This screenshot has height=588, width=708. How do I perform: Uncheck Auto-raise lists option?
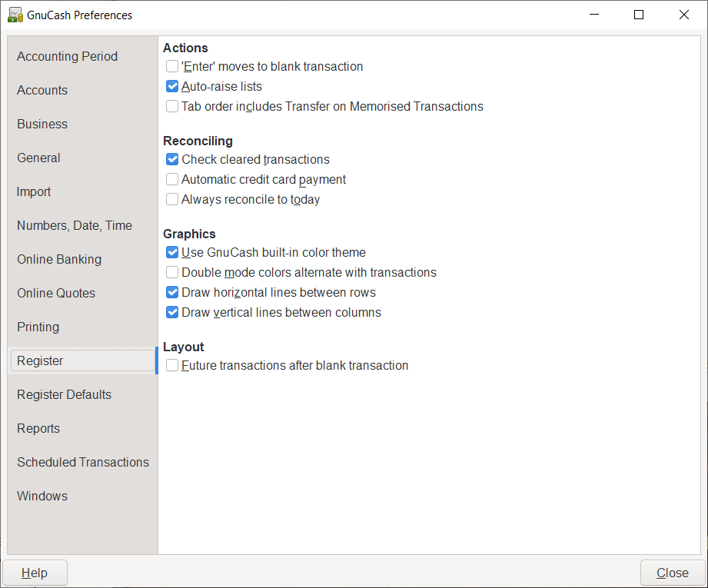(x=172, y=87)
